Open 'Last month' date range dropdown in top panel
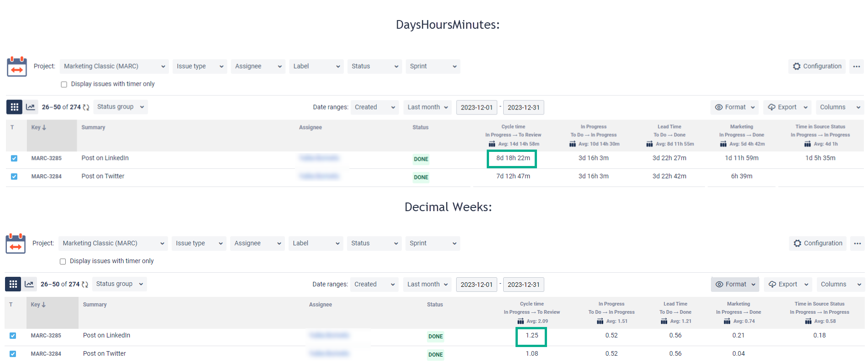 click(428, 107)
